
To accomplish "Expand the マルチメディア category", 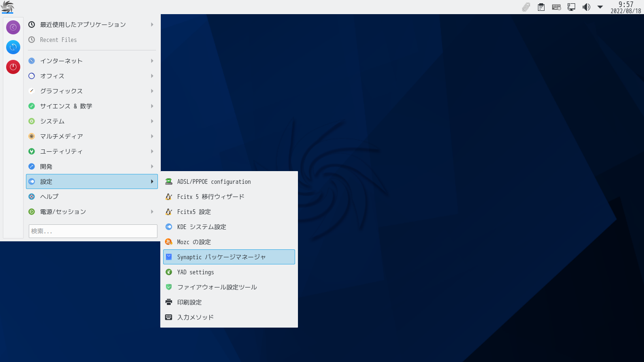I will pyautogui.click(x=92, y=136).
